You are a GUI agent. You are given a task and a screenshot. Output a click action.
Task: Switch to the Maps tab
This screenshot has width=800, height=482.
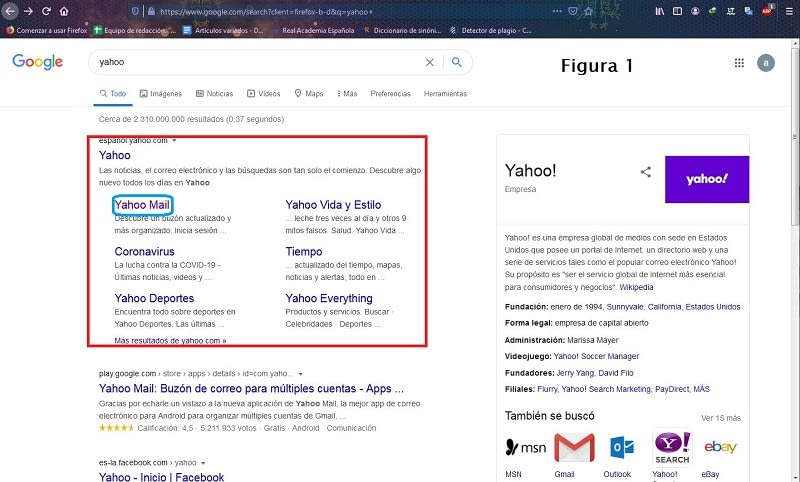tap(309, 94)
